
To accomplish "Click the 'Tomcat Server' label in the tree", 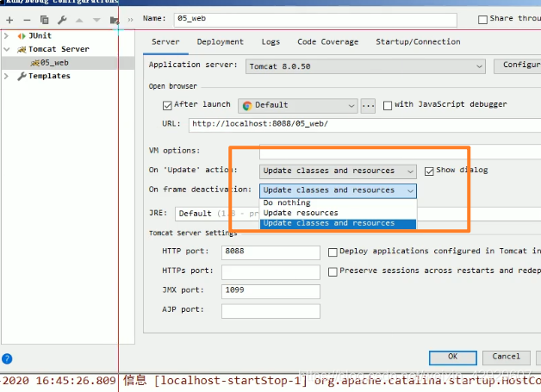I will click(x=59, y=49).
